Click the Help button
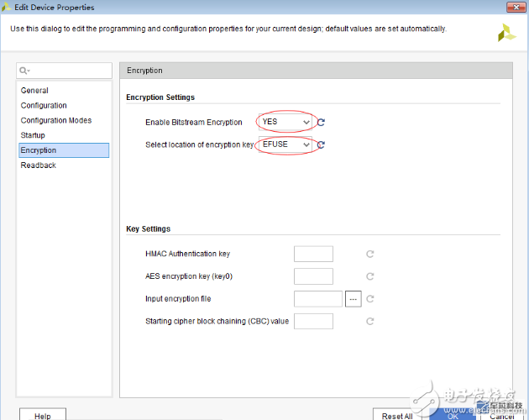Image resolution: width=529 pixels, height=420 pixels. [x=42, y=416]
